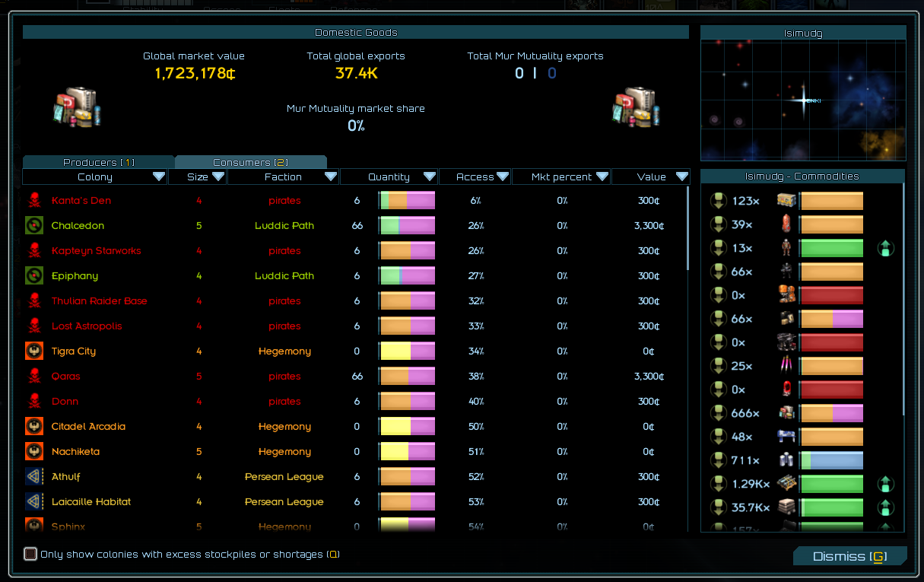Image resolution: width=924 pixels, height=582 pixels.
Task: Click the Persean League emblem beside Laicaille Habitat
Action: [x=33, y=502]
